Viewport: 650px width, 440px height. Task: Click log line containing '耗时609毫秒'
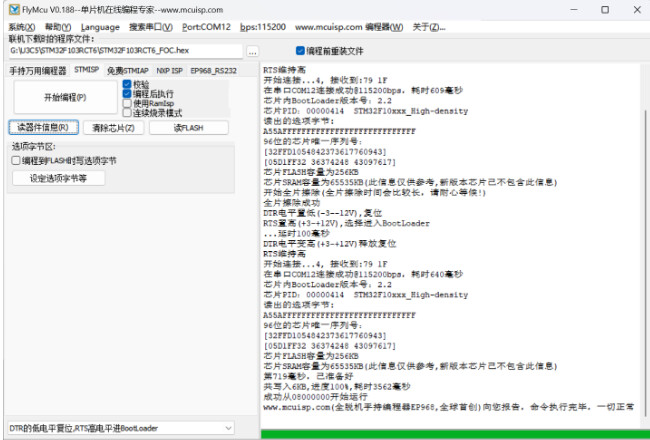(363, 90)
